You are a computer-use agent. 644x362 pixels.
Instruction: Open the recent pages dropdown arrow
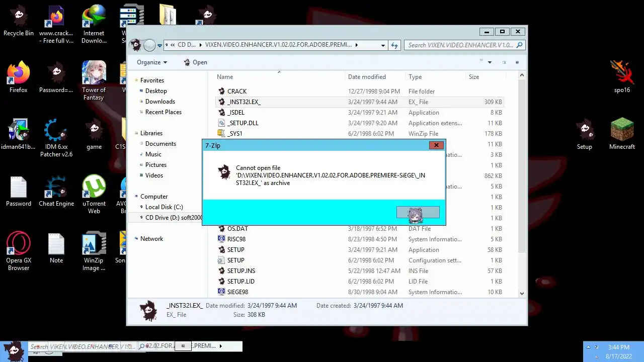point(159,45)
